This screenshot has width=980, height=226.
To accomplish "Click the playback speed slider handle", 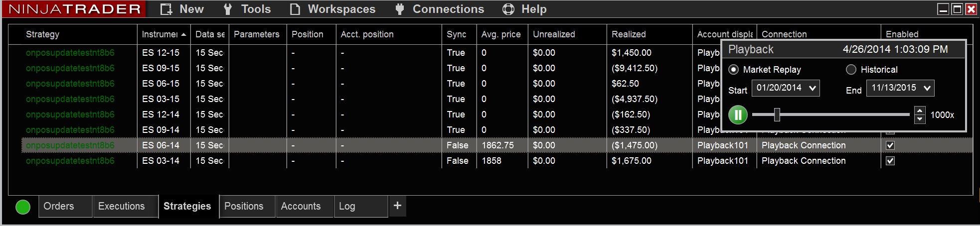I will [777, 115].
